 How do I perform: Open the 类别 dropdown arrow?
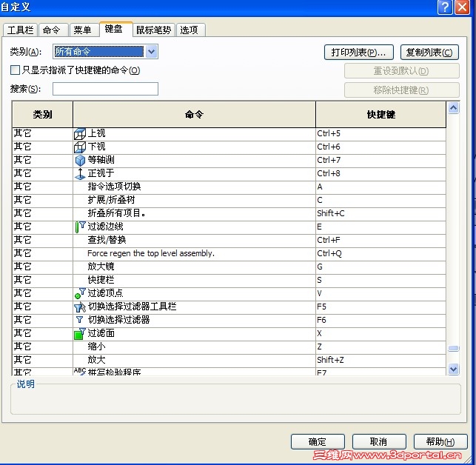click(151, 52)
